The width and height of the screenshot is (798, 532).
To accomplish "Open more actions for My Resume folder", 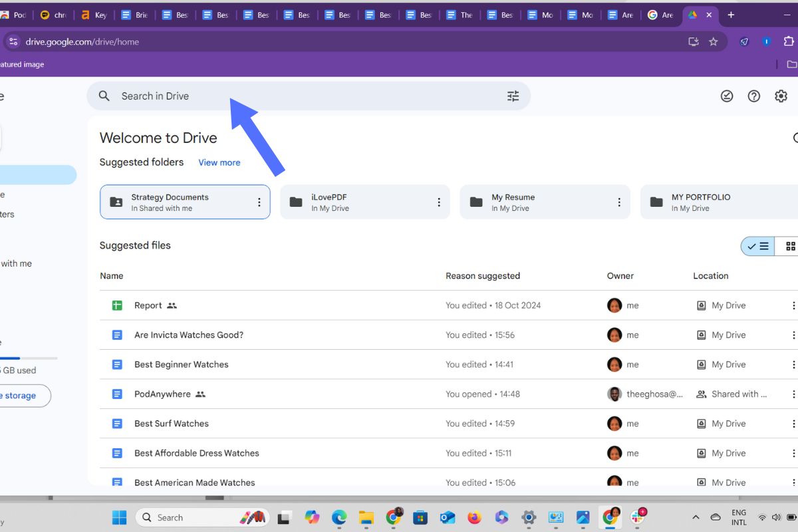I will click(619, 202).
